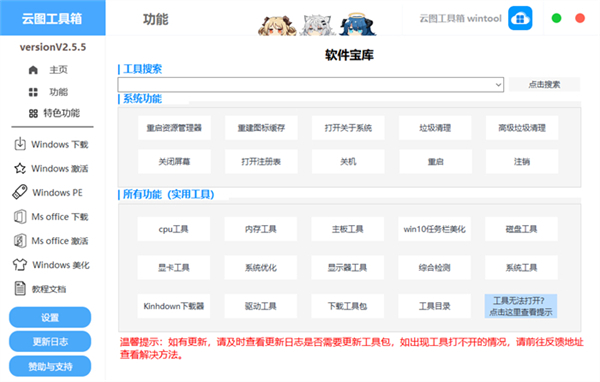Open the cpu工具 category

click(x=174, y=229)
